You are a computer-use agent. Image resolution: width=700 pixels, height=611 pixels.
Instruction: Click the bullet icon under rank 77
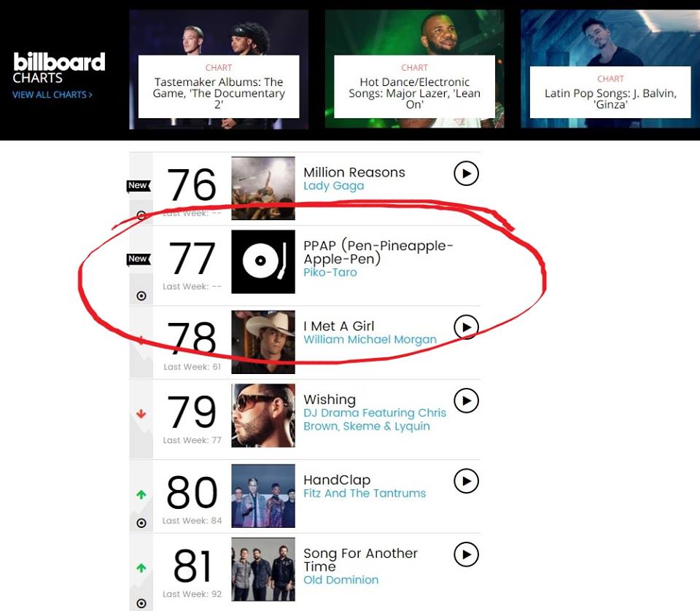(141, 295)
